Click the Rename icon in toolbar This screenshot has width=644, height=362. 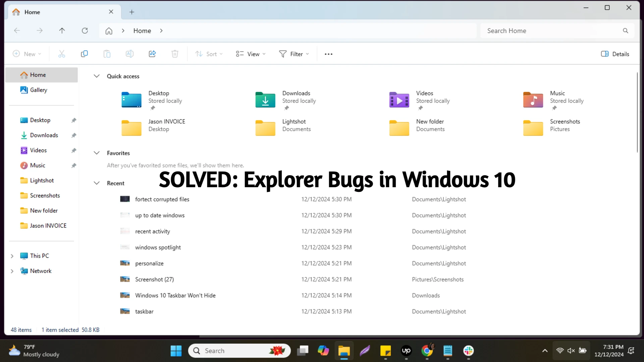[129, 54]
